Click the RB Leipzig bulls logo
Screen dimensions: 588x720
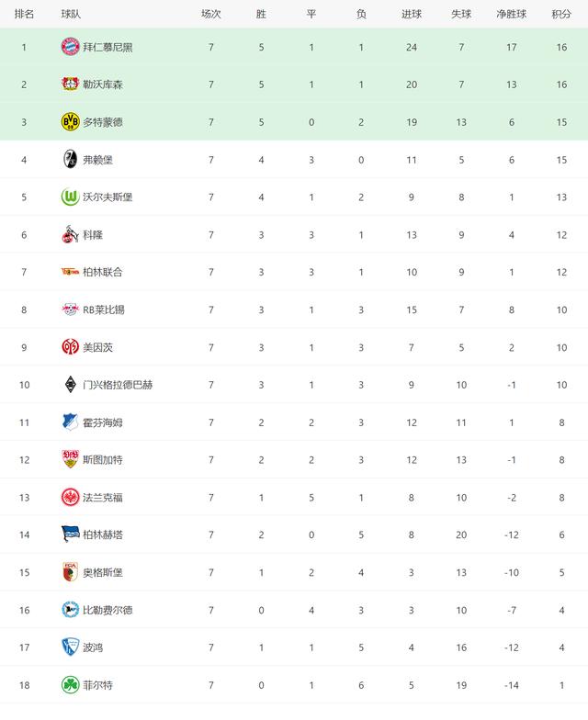point(70,309)
